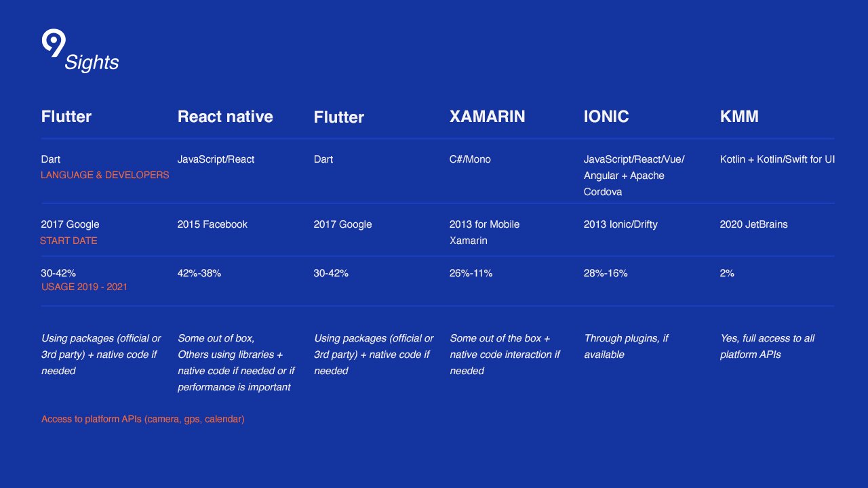Image resolution: width=868 pixels, height=488 pixels.
Task: Select 'Yes, full access to all platform APIs'
Action: [767, 346]
